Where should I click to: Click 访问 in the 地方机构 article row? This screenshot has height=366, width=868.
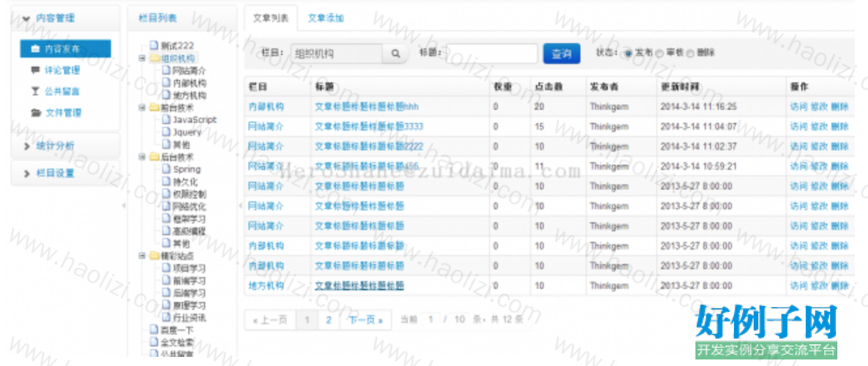click(x=799, y=286)
